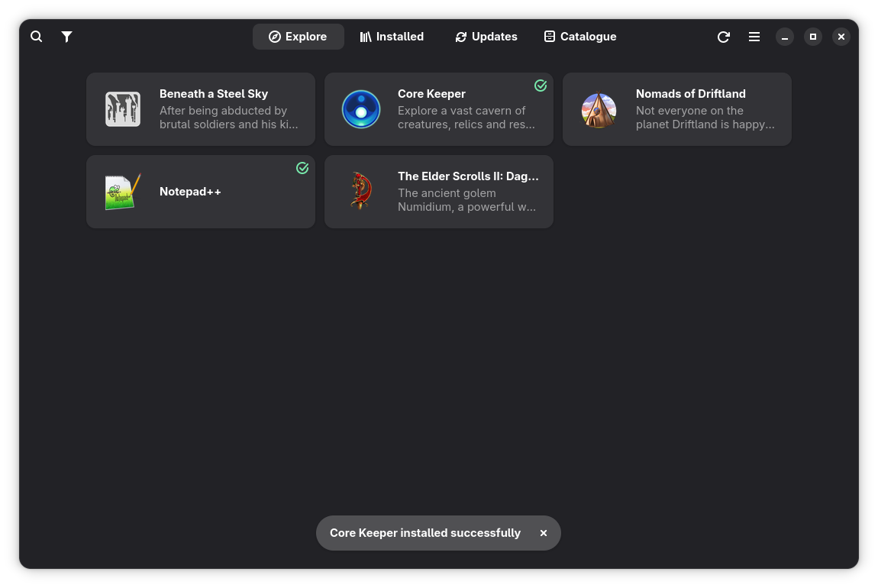Click the Nomads of Driftland tent icon

coord(599,108)
